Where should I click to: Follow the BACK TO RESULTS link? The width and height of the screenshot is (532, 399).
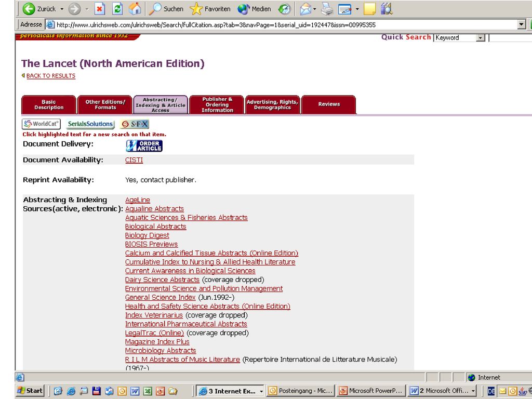point(51,76)
